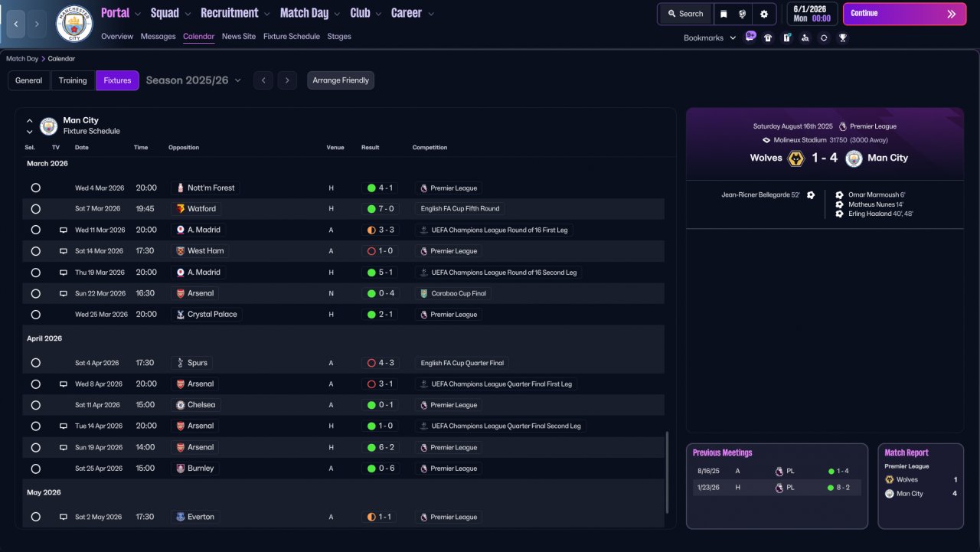Show the next season with right arrow
This screenshot has width=980, height=552.
287,80
